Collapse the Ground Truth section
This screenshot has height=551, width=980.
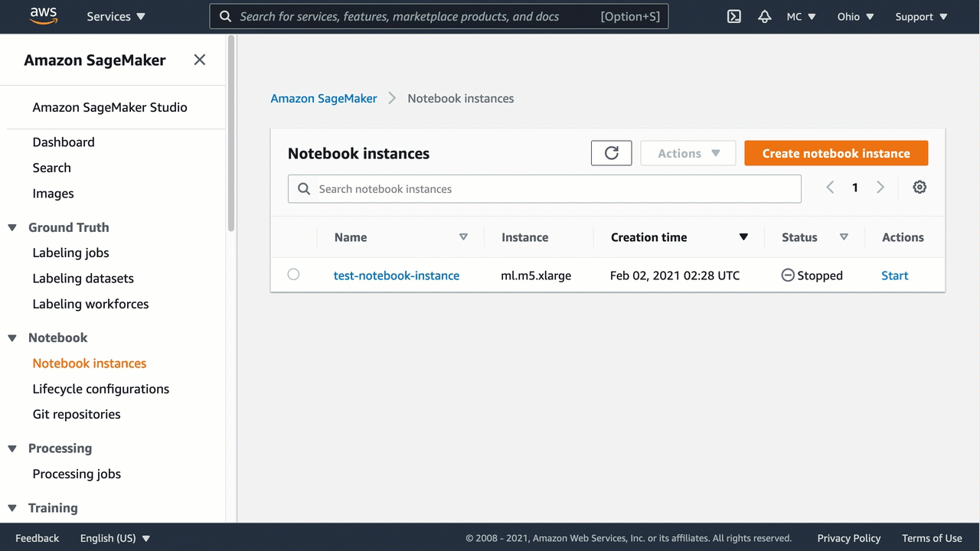(12, 227)
